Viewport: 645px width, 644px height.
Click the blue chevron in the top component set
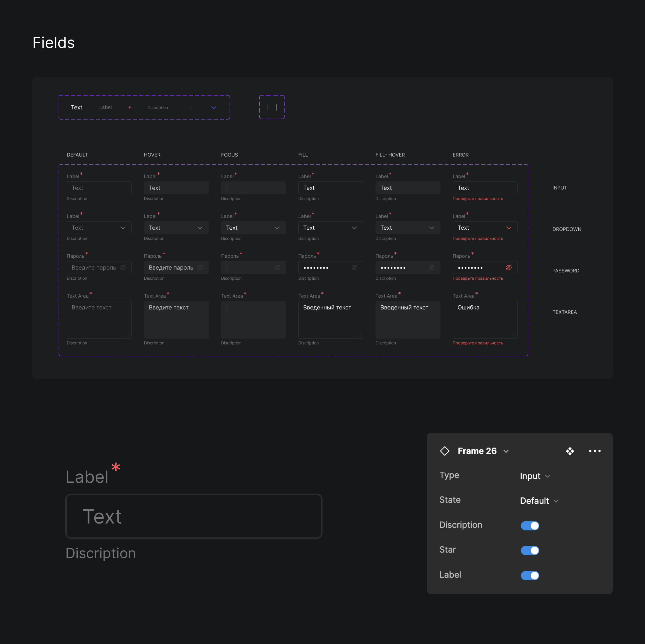point(214,107)
